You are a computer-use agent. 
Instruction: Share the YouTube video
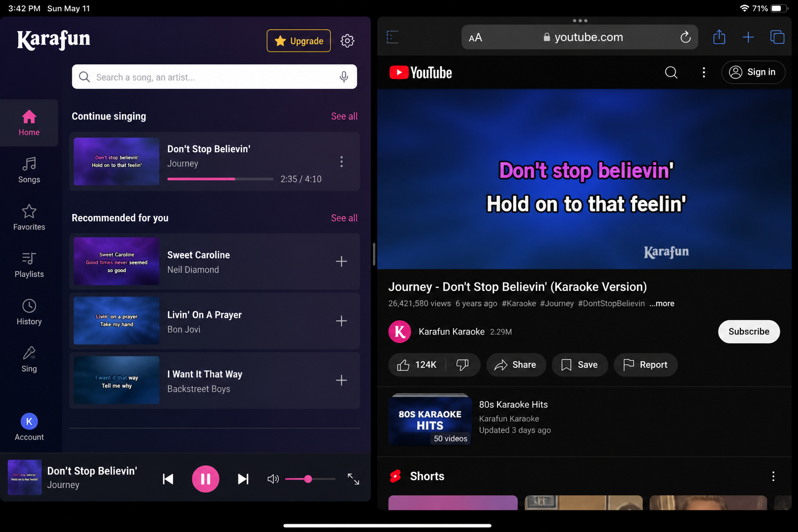click(515, 365)
